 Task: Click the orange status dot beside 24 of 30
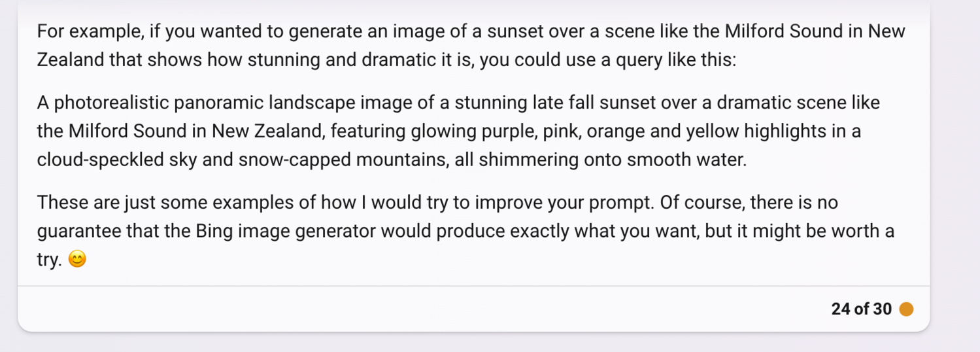pyautogui.click(x=906, y=309)
